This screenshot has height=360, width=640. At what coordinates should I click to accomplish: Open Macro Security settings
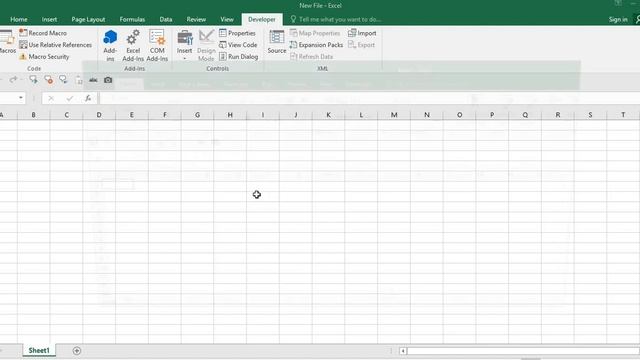click(44, 57)
